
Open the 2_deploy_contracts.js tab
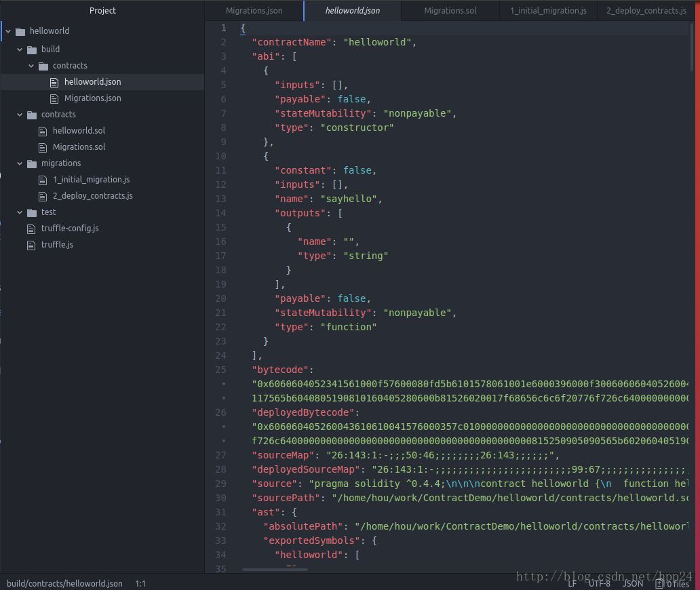(646, 11)
